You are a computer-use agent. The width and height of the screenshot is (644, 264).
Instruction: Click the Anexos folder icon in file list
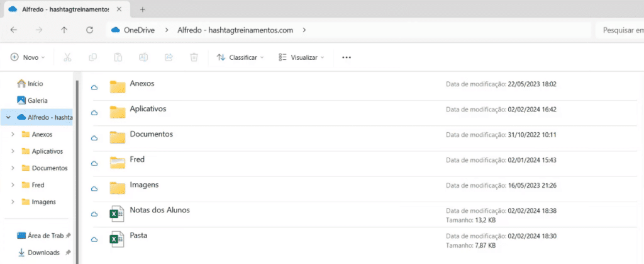pos(118,87)
